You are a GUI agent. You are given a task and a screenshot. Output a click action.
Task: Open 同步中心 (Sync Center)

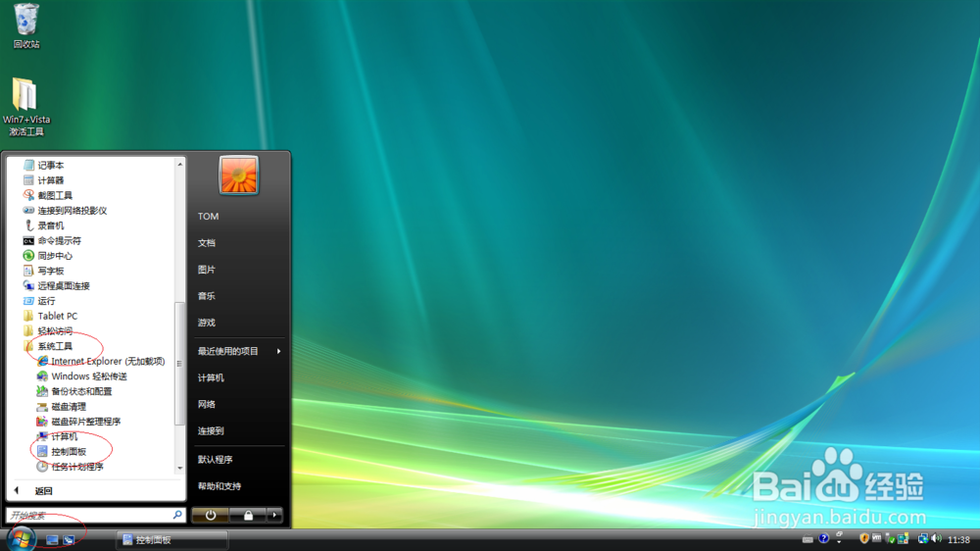coord(48,255)
